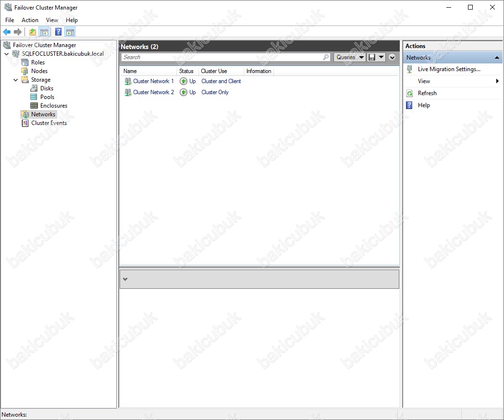The width and height of the screenshot is (504, 420).
Task: Sort by the Cluster Use column header
Action: [x=221, y=71]
